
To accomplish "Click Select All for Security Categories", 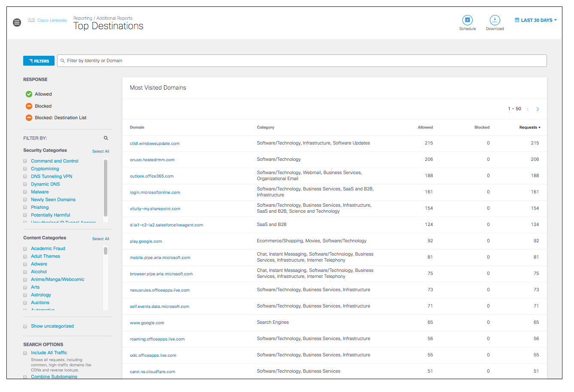I will pos(100,151).
